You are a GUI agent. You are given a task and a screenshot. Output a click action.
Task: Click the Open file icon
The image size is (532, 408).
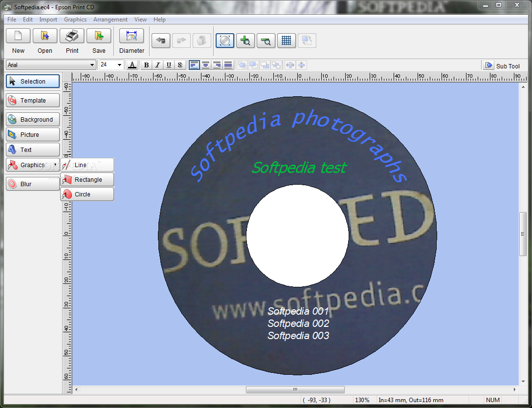pyautogui.click(x=45, y=36)
